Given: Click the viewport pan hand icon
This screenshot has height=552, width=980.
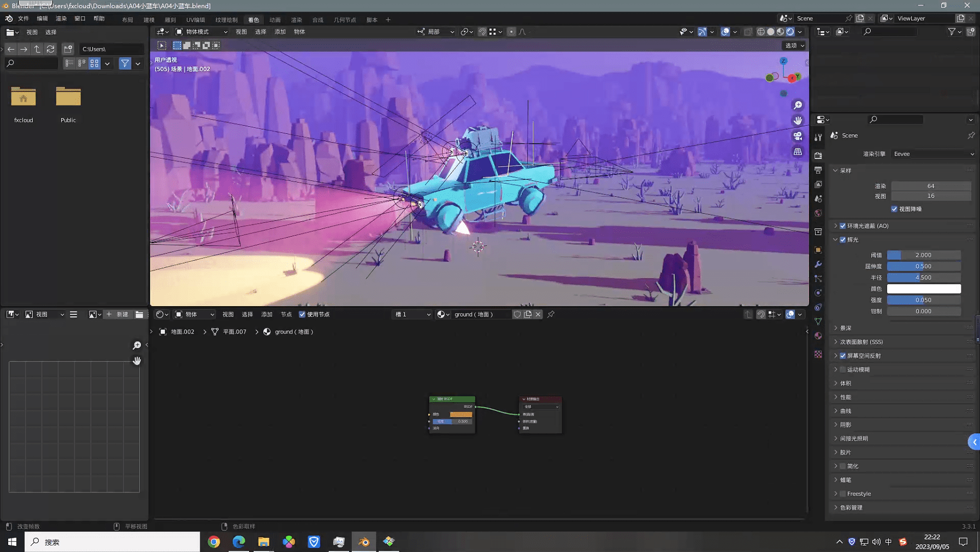Looking at the screenshot, I should [x=798, y=120].
